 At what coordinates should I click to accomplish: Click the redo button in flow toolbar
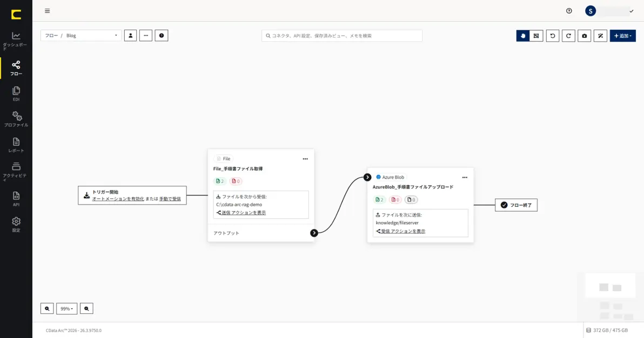click(x=568, y=36)
